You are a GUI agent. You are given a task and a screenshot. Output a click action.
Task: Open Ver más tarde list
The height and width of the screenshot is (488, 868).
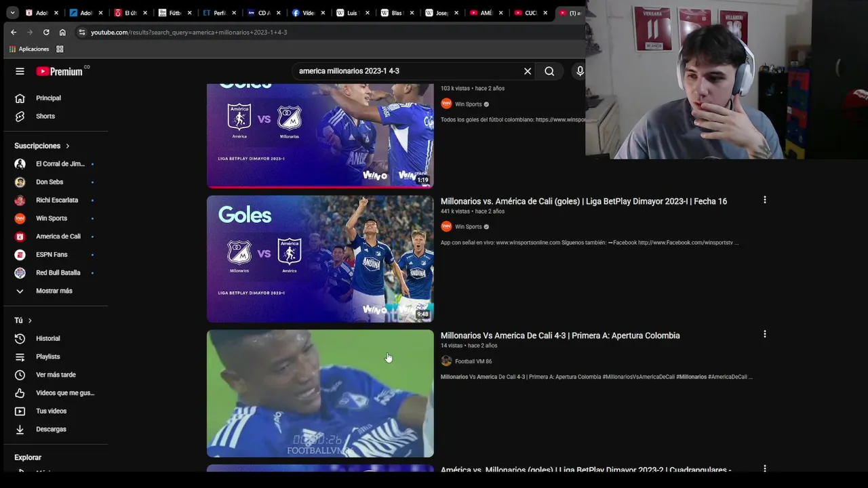pyautogui.click(x=57, y=375)
